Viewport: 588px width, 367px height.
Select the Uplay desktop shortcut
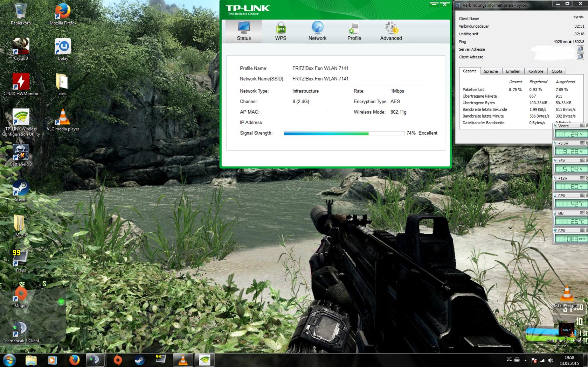point(63,49)
